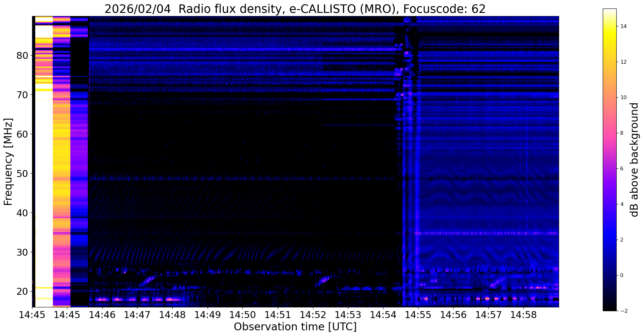This screenshot has width=644, height=336.
Task: Click the 60 MHz frequency tick label
Action: click(x=22, y=134)
